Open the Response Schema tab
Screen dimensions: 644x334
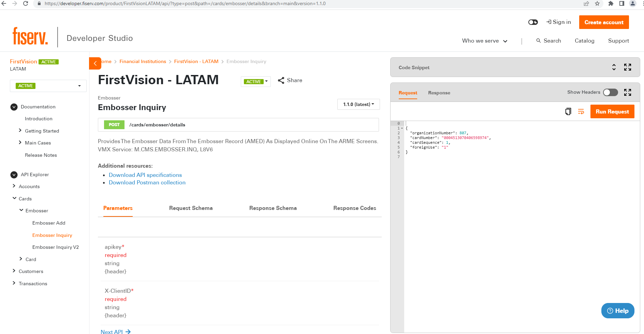(x=273, y=208)
